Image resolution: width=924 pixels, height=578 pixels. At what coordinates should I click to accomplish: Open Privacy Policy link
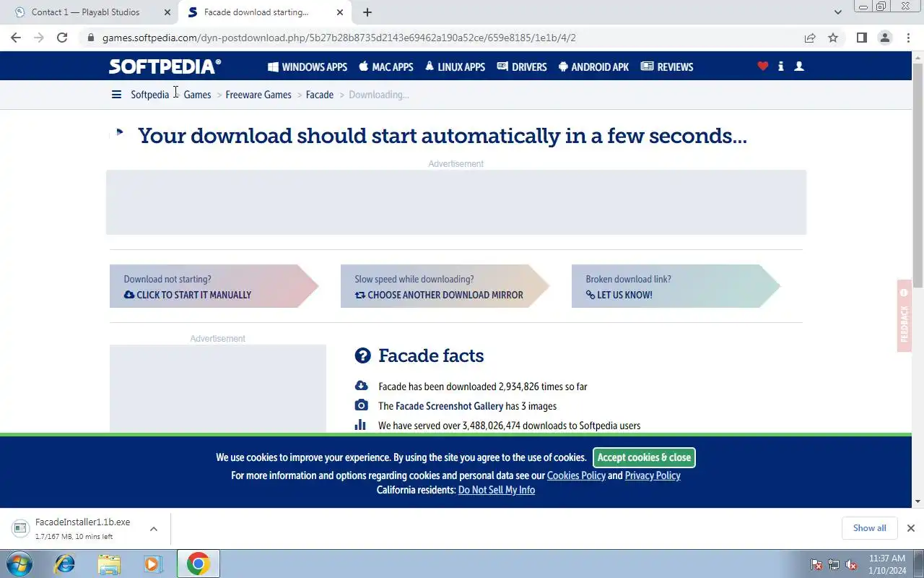tap(653, 475)
